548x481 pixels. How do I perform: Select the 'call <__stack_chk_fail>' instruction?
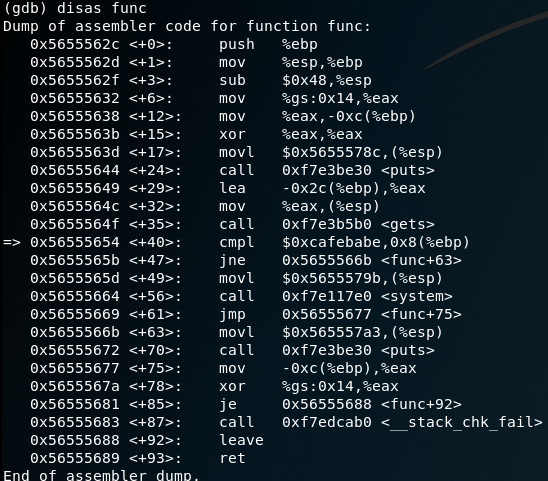pyautogui.click(x=381, y=423)
